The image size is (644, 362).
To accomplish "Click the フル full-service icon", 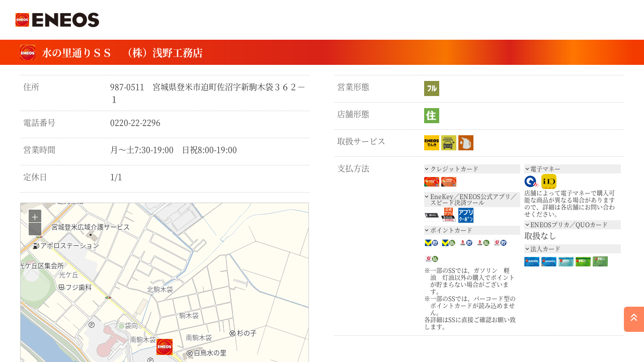I will pyautogui.click(x=431, y=88).
